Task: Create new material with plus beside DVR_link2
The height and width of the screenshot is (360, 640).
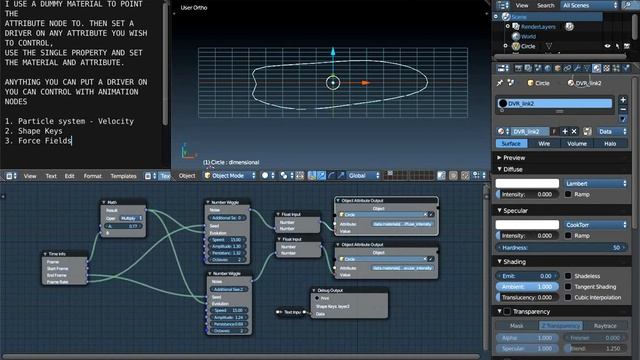Action: (x=565, y=131)
